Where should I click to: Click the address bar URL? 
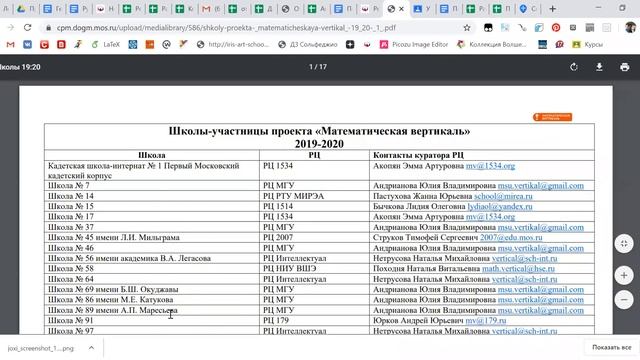coord(226,28)
